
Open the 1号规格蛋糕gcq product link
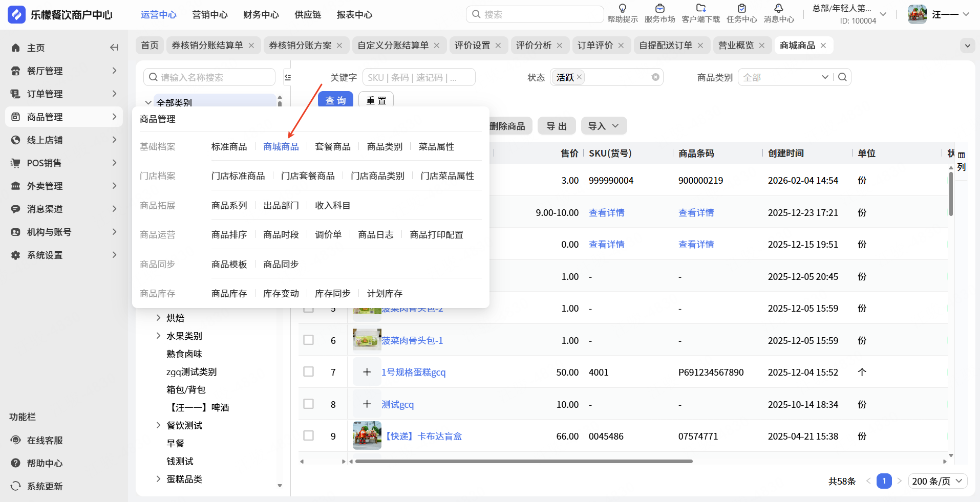pyautogui.click(x=413, y=373)
